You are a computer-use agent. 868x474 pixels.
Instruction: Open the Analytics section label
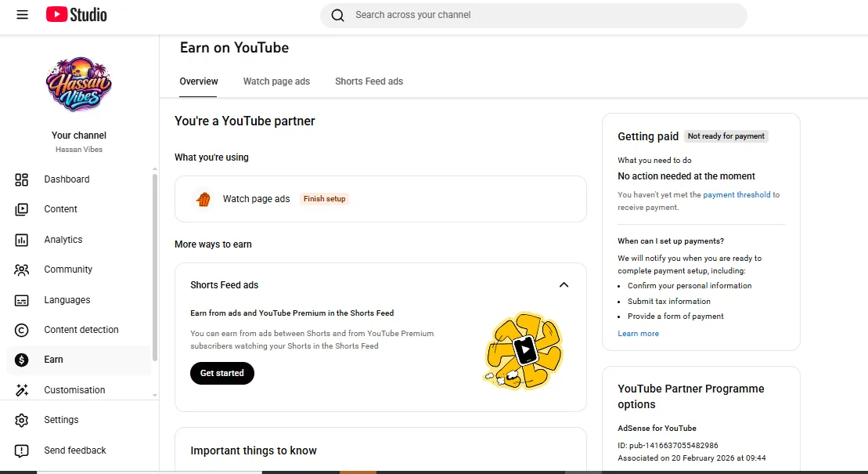coord(63,240)
